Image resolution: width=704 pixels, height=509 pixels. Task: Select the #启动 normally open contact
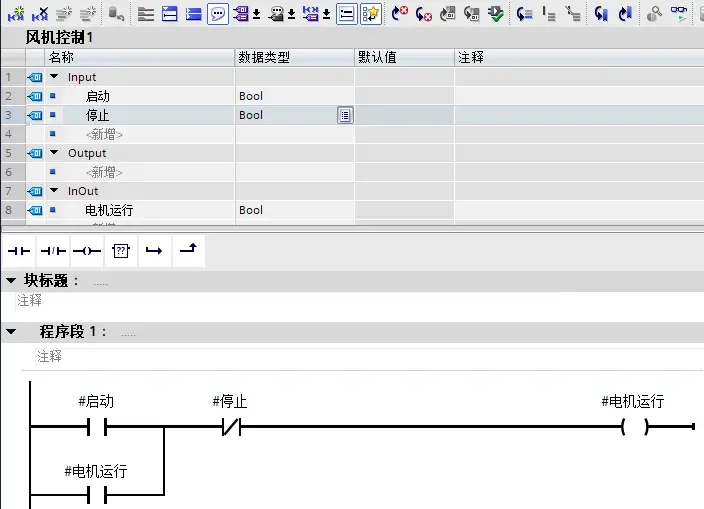(x=97, y=426)
